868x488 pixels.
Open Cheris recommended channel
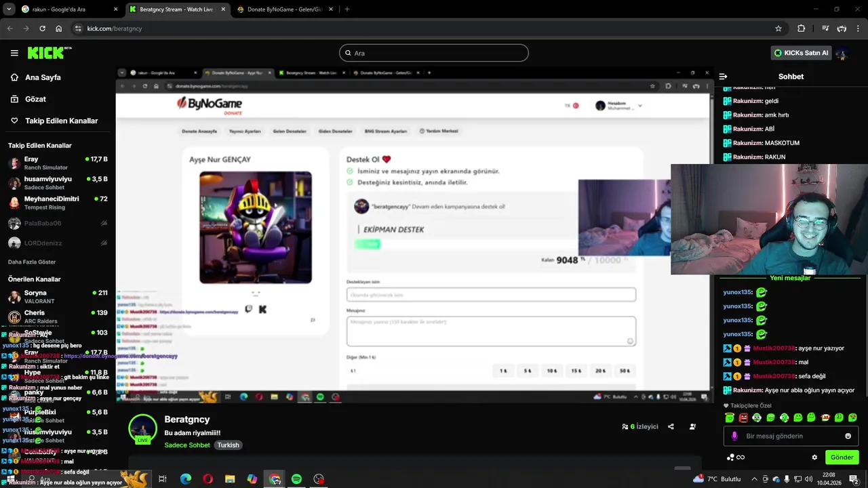(57, 317)
